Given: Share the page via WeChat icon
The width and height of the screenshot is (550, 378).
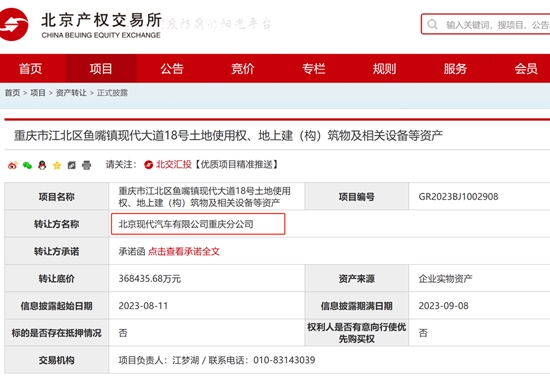Looking at the screenshot, I should [27, 165].
